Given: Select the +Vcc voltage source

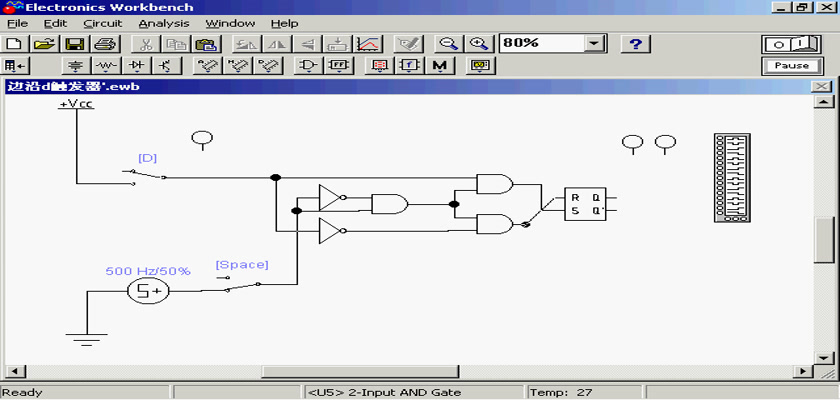Looking at the screenshot, I should [x=76, y=104].
